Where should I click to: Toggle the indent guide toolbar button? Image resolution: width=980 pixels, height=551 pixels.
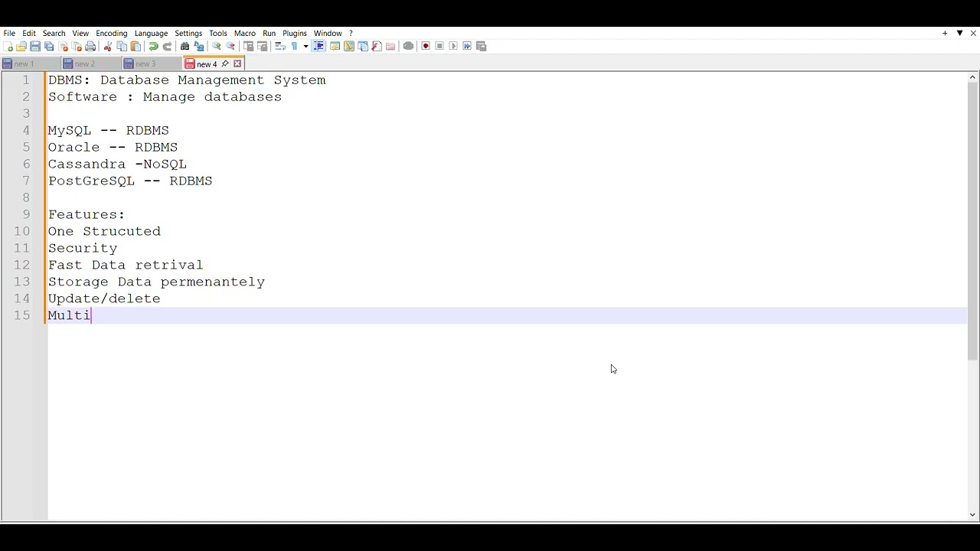click(x=318, y=46)
